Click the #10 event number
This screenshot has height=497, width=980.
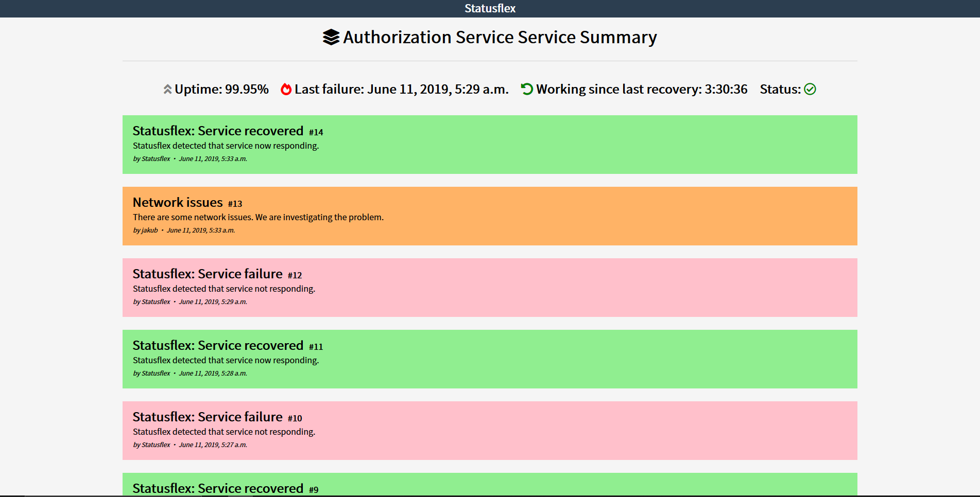[295, 418]
